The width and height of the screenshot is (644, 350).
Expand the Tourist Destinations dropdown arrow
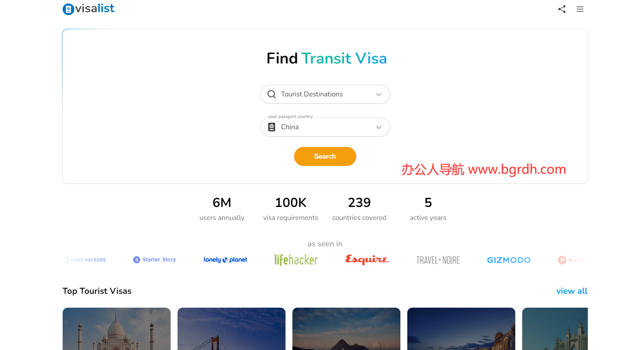(x=379, y=94)
